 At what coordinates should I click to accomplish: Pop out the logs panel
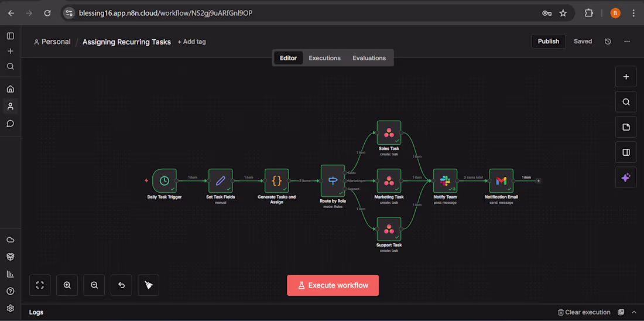point(621,312)
